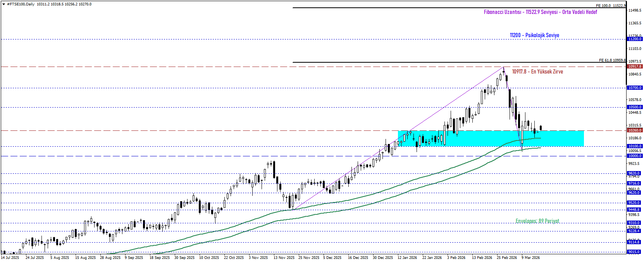Click the red 10917.8 price tag
Screen dimensions: 644x262
[x=635, y=67]
